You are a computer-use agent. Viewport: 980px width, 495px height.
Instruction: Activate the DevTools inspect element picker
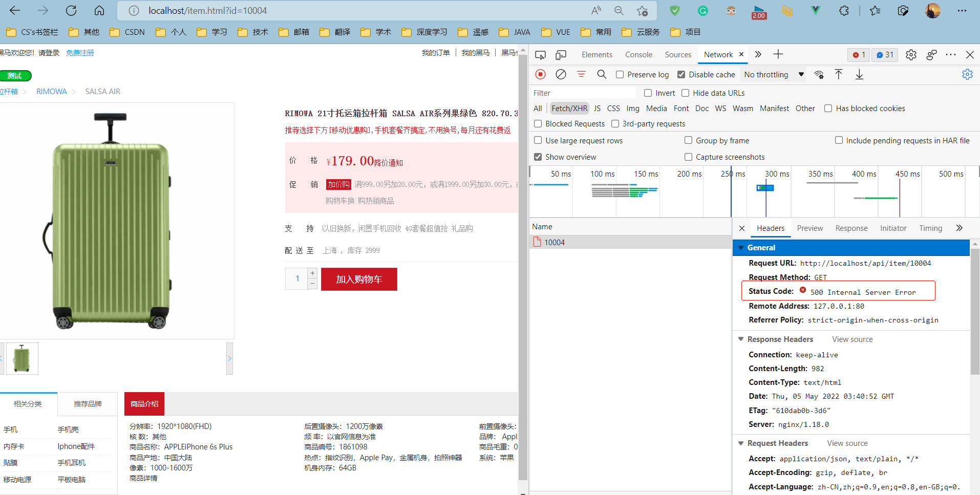coord(540,55)
